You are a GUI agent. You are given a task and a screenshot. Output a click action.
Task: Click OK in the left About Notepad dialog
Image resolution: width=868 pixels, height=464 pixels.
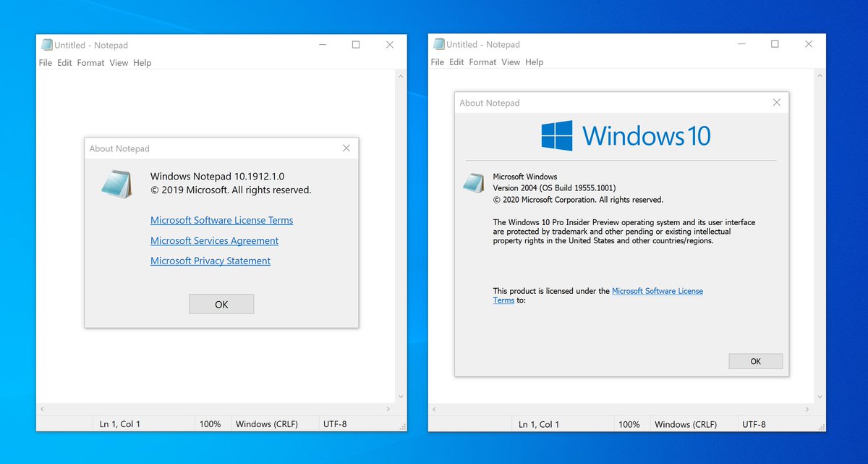coord(221,304)
